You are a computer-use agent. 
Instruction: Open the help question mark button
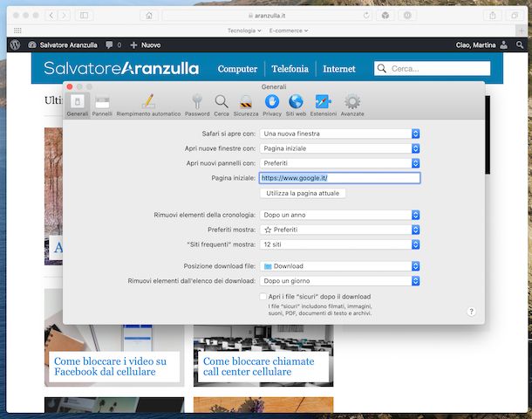[x=471, y=312]
